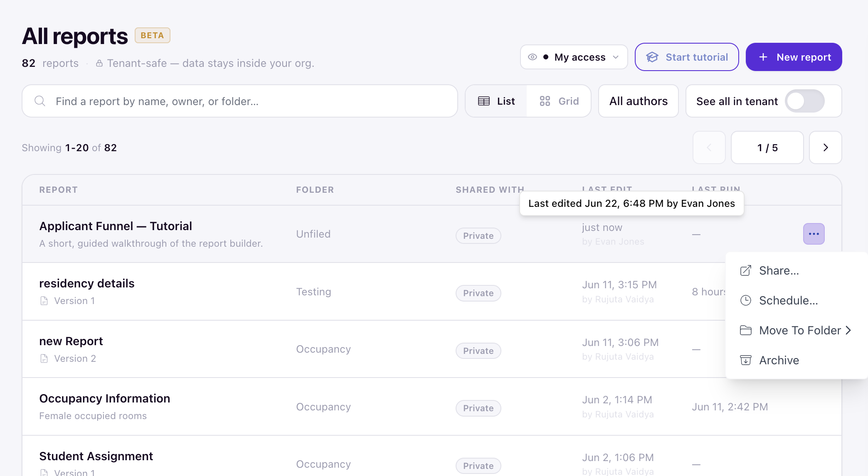Click the graduation cap tutorial icon

[652, 57]
